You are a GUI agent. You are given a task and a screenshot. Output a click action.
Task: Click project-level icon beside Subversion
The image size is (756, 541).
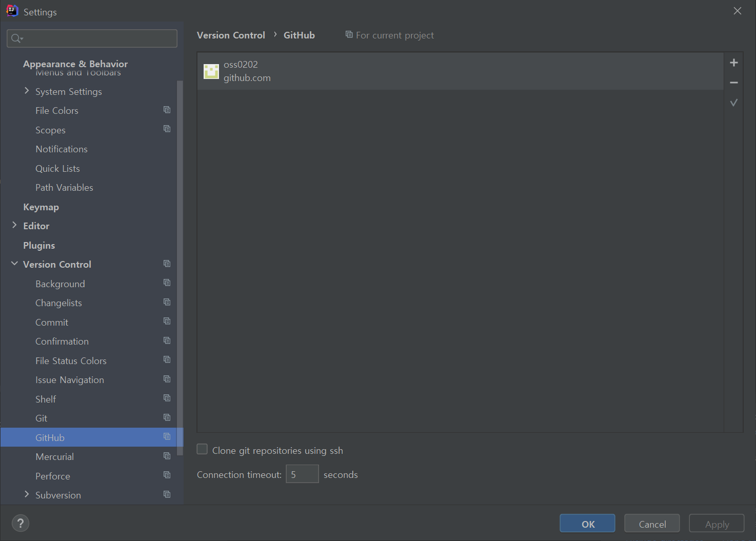click(x=167, y=494)
